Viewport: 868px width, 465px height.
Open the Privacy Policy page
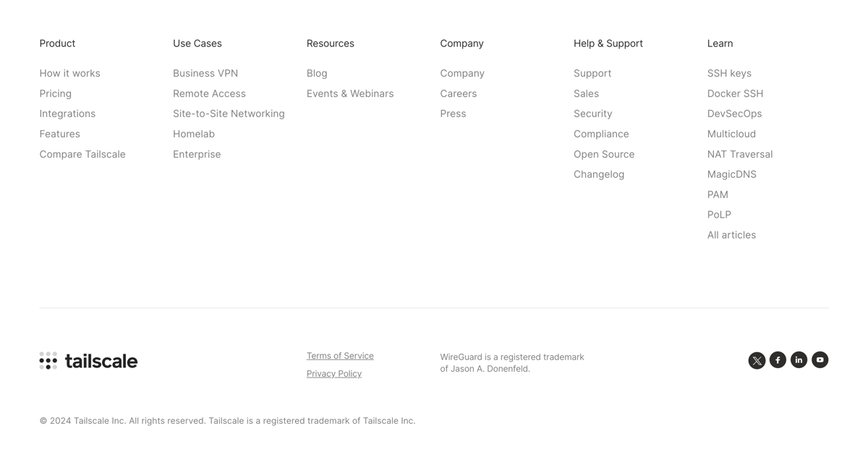[333, 373]
